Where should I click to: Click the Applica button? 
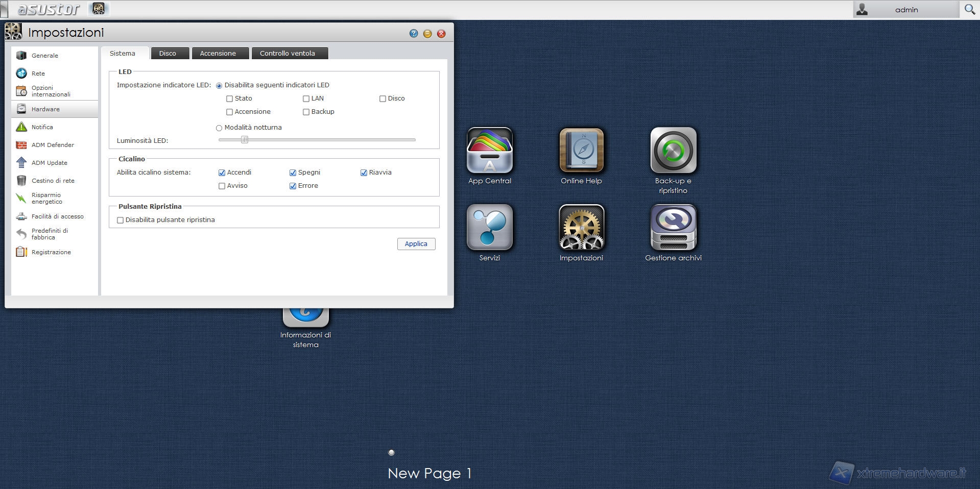point(416,244)
